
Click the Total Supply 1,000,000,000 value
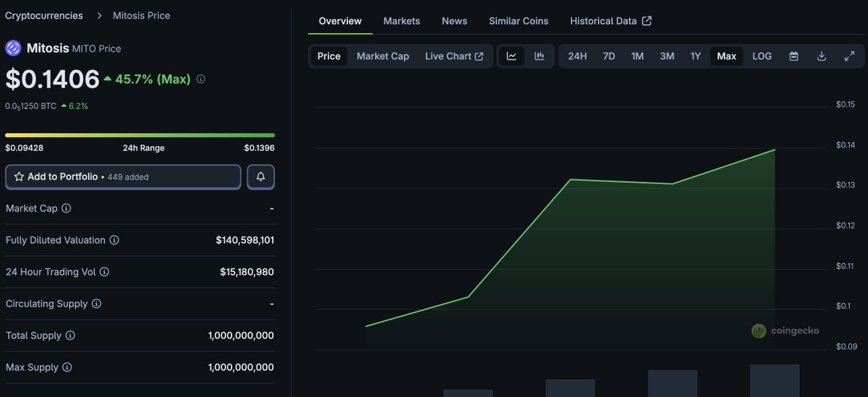pos(241,336)
